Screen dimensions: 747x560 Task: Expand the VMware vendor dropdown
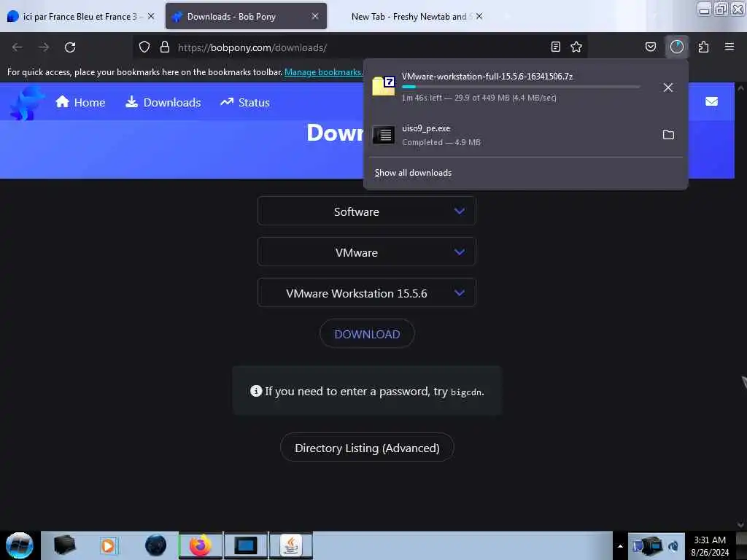click(x=366, y=252)
